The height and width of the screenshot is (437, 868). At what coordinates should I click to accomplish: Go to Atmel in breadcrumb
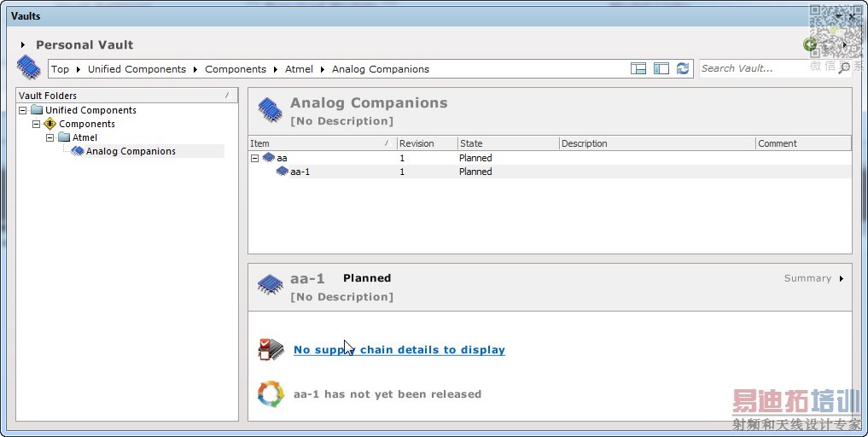[299, 69]
